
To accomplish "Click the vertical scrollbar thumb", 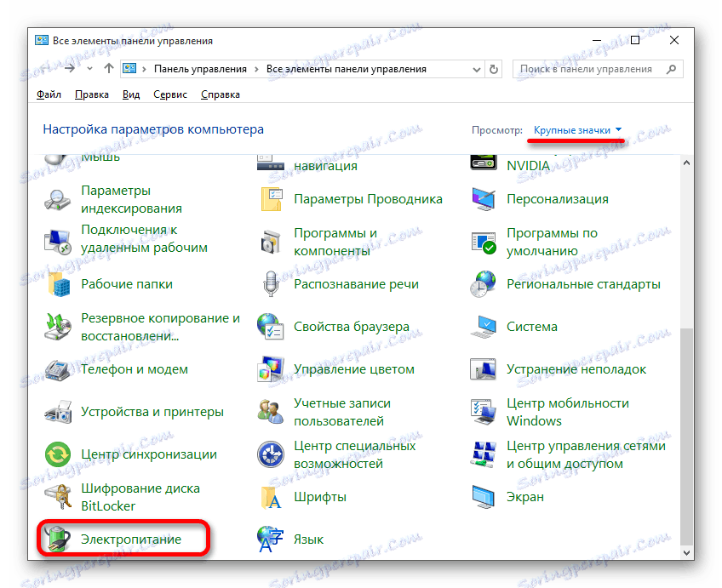I will tap(686, 437).
